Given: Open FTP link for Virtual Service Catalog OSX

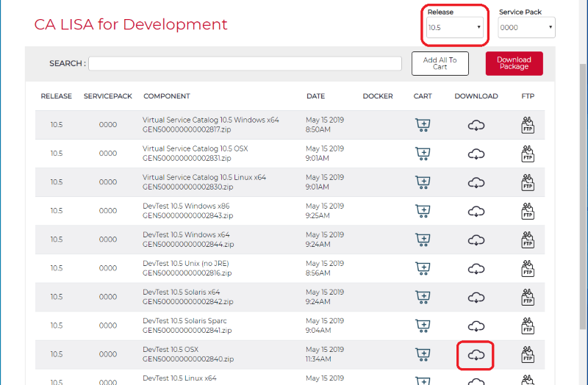Looking at the screenshot, I should point(527,154).
